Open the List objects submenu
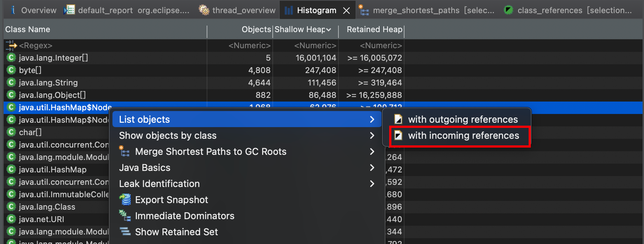This screenshot has width=644, height=244. [x=247, y=119]
